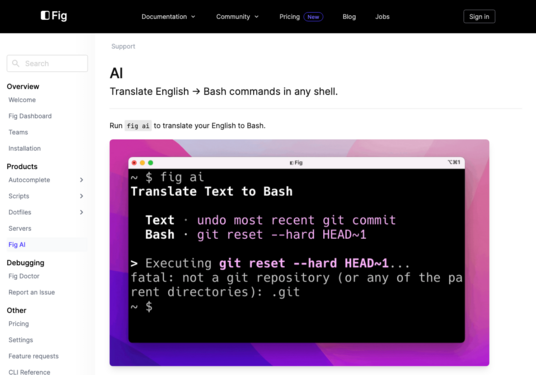Open the Documentation dropdown menu
Screen dimensions: 536x375
click(168, 16)
